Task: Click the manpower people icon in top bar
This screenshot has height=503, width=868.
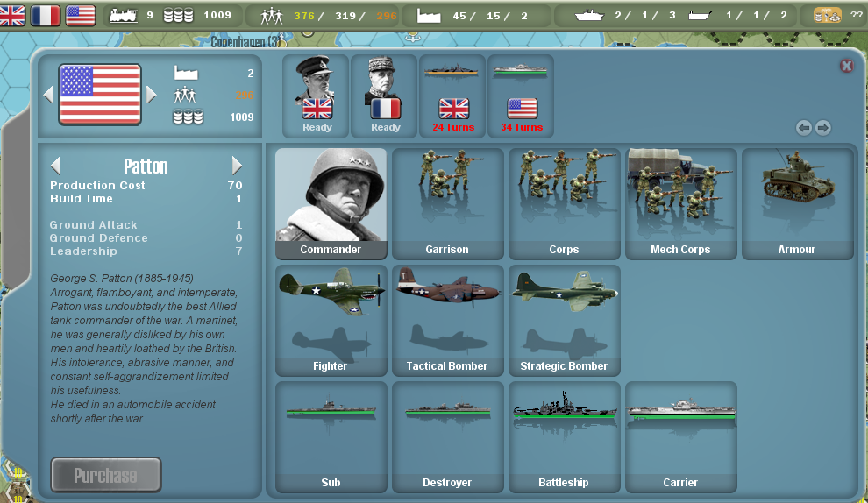Action: 271,16
